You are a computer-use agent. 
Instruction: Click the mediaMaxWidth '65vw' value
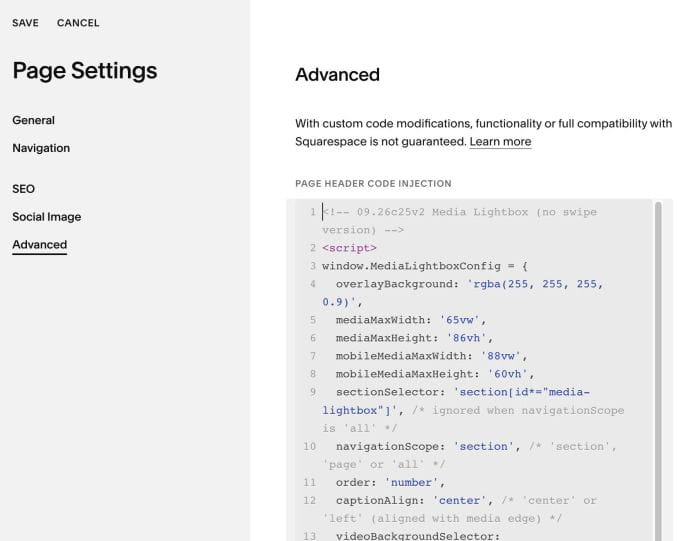click(x=459, y=320)
